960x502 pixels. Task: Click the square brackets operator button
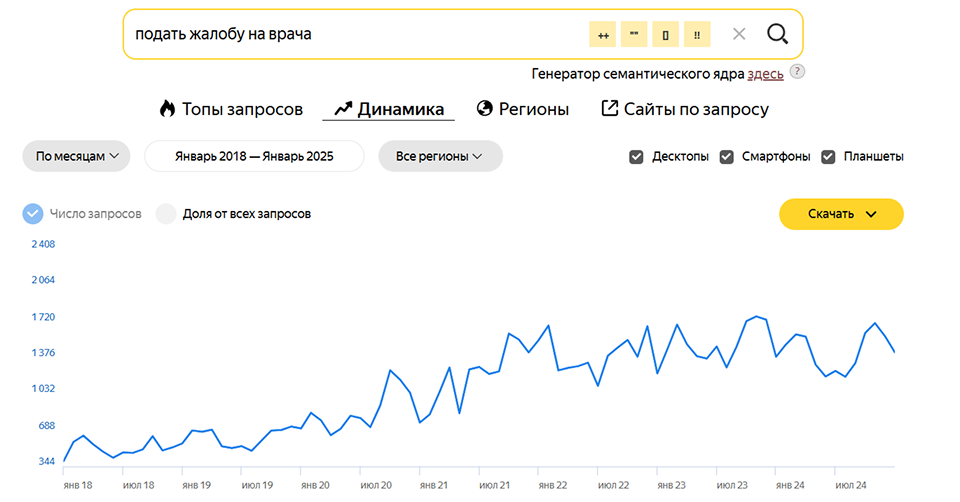click(665, 34)
